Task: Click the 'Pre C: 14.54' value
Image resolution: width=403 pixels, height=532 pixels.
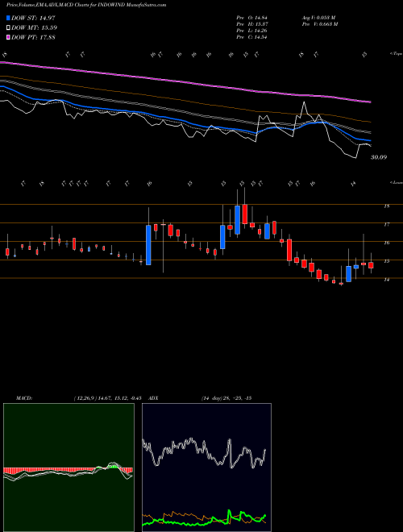Action: tap(251, 37)
